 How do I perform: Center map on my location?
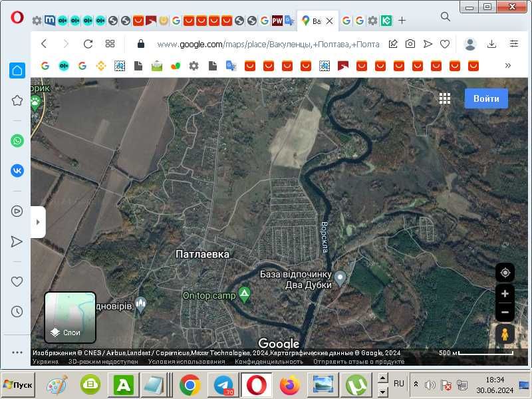click(505, 273)
